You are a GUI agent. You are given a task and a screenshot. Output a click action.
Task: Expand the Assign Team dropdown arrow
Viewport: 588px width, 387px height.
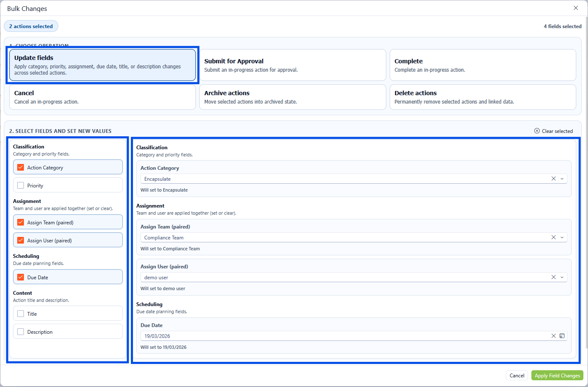pyautogui.click(x=562, y=237)
